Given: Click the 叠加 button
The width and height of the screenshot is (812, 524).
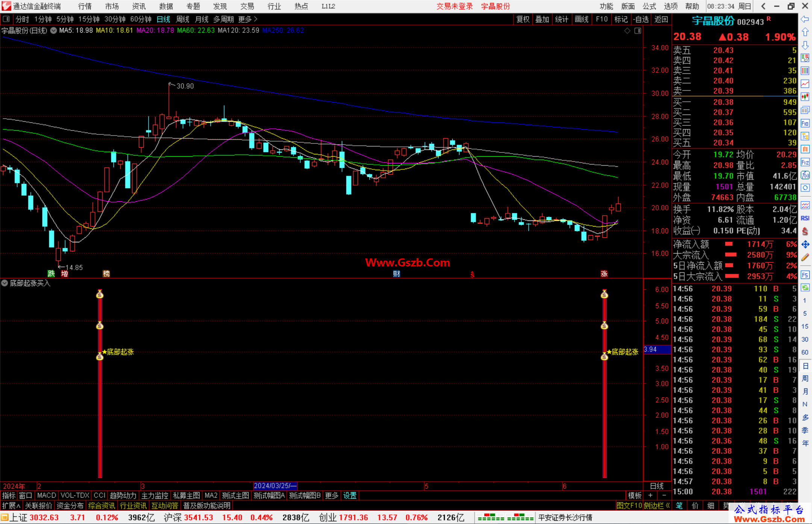Looking at the screenshot, I should 542,19.
